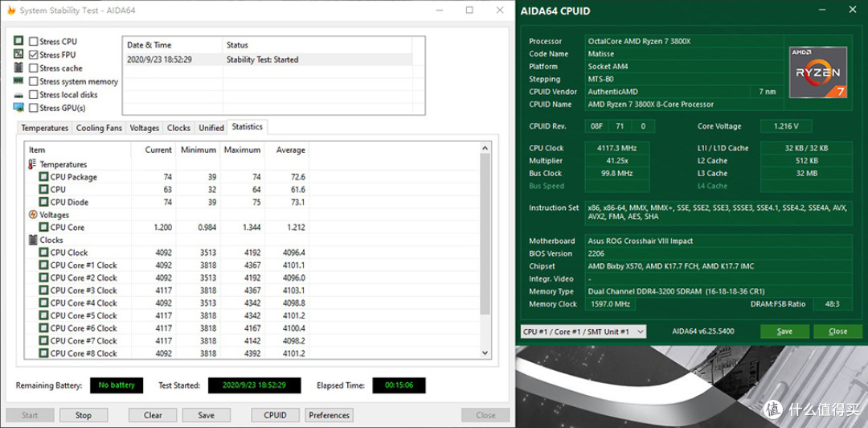Enable the Stress system memory checkbox
The image size is (868, 428).
pyautogui.click(x=34, y=81)
